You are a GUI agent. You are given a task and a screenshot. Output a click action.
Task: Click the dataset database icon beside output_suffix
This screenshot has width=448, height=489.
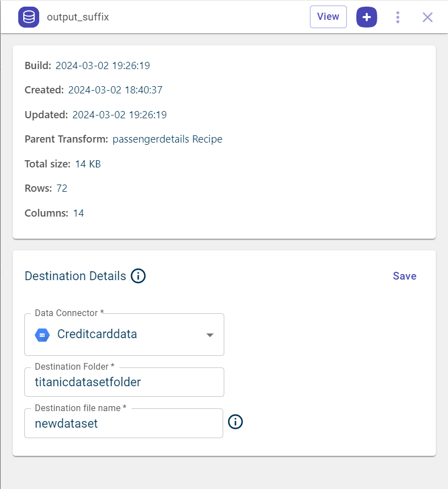[x=28, y=17]
